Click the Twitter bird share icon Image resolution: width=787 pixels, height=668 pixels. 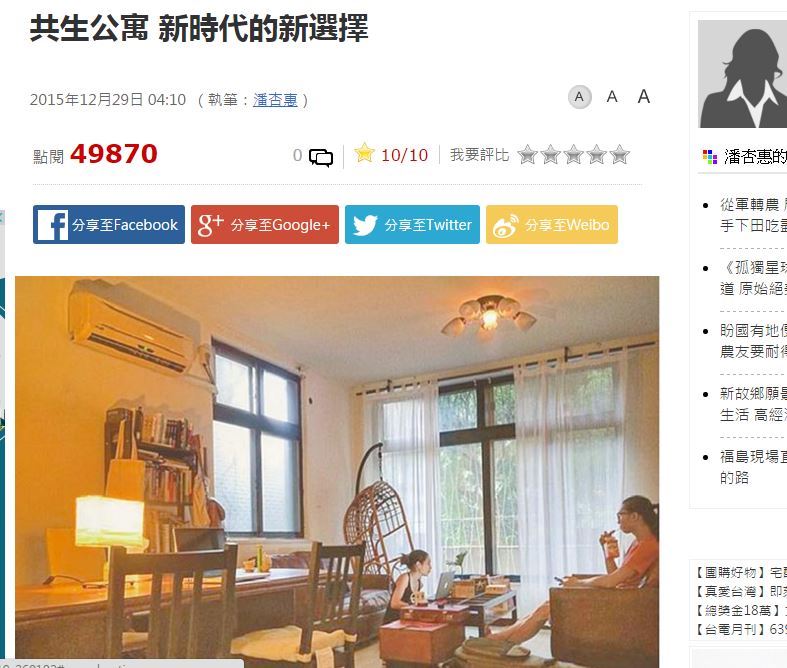365,225
